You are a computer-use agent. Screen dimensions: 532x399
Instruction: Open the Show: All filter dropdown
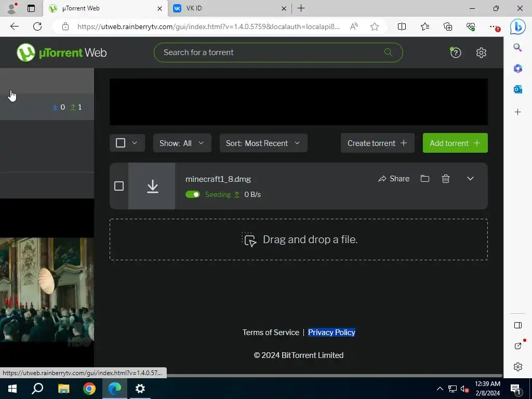coord(182,143)
